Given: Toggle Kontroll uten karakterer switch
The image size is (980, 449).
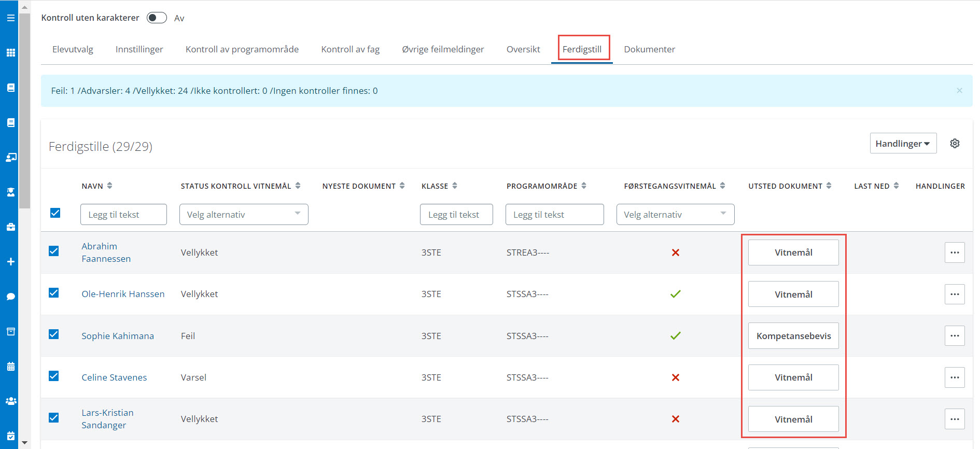Looking at the screenshot, I should pos(157,18).
